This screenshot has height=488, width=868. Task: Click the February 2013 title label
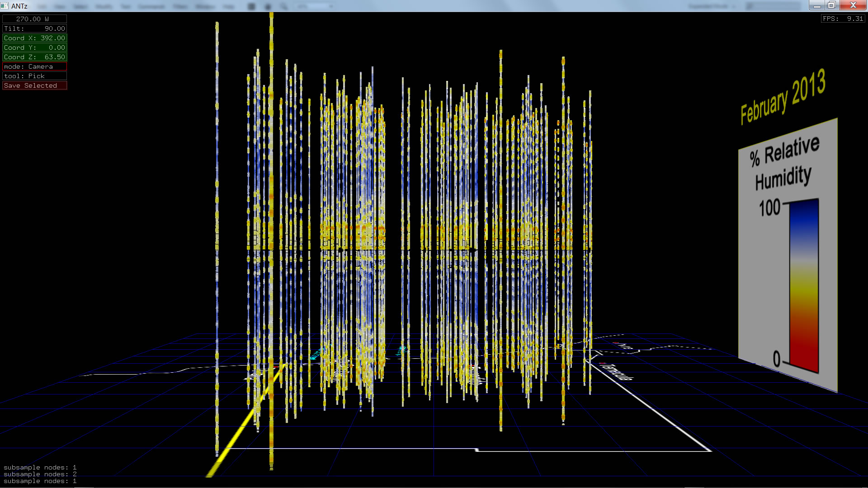783,97
